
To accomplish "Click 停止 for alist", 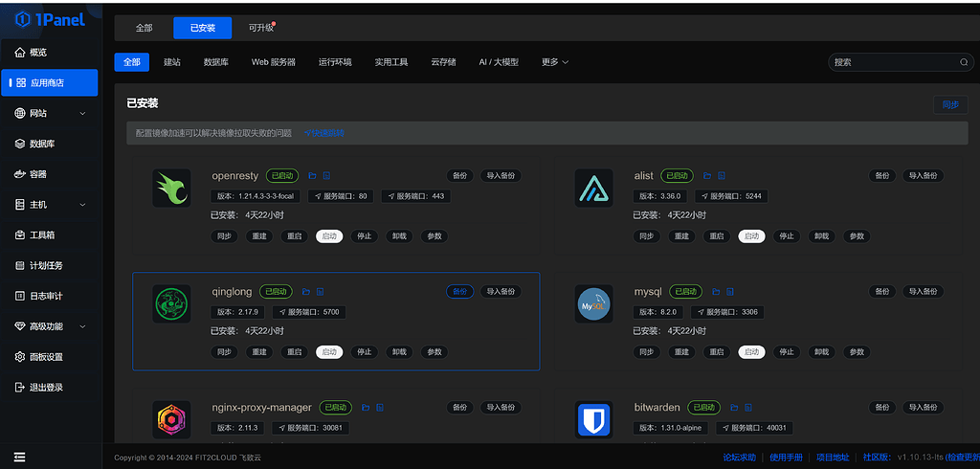I will (x=787, y=236).
